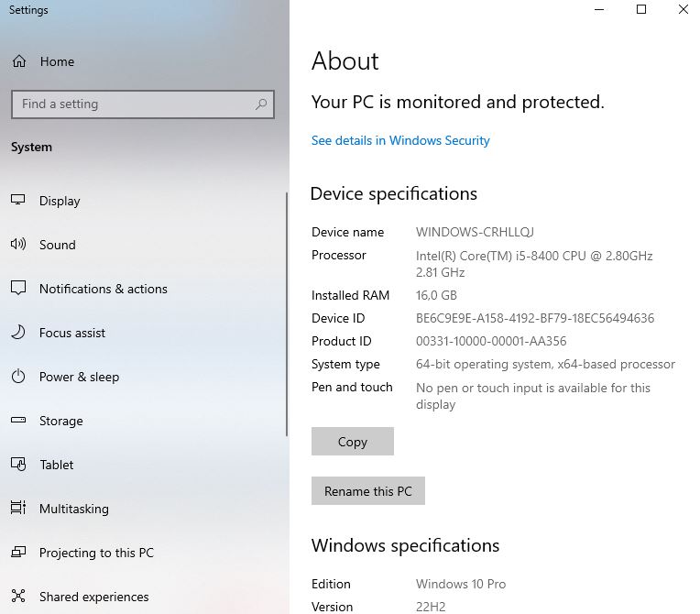Click the 16,0 GB RAM value
This screenshot has height=614, width=700.
(x=436, y=296)
